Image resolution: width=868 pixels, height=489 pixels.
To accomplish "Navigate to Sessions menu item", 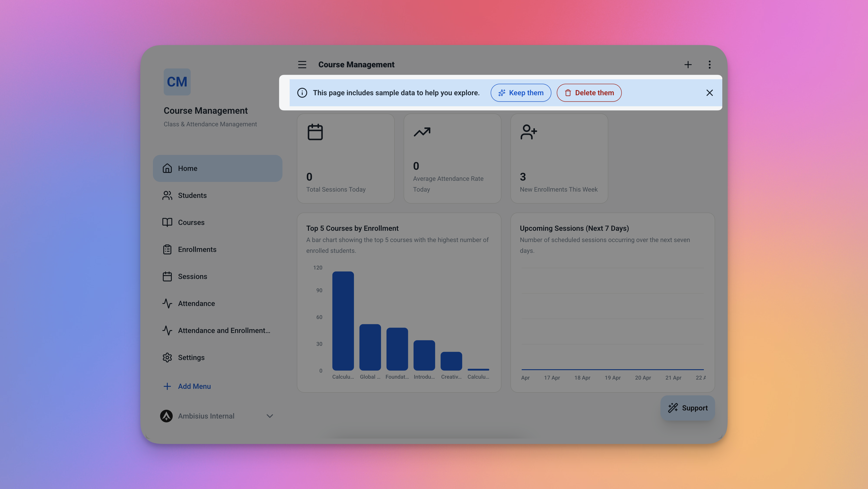I will [192, 276].
